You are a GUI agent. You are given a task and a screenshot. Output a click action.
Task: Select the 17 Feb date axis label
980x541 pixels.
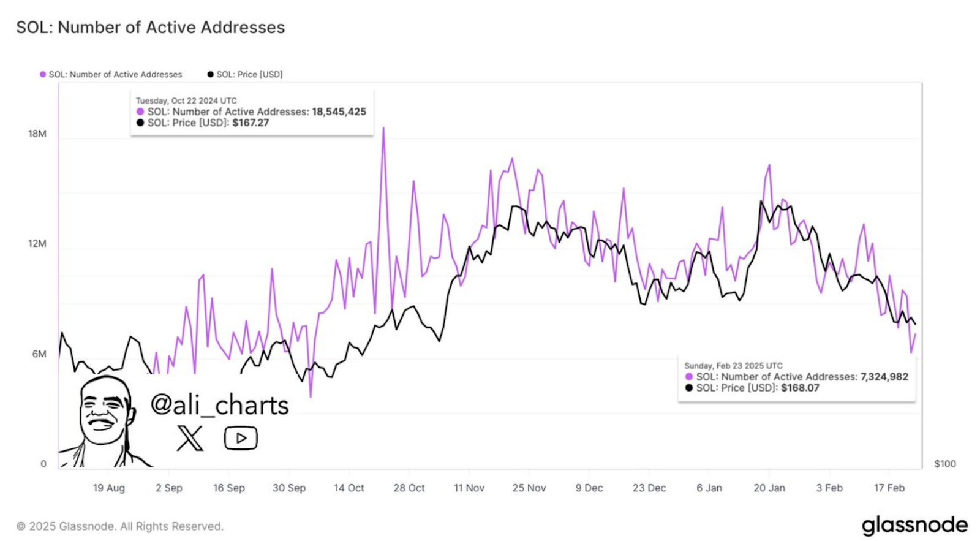click(x=889, y=488)
